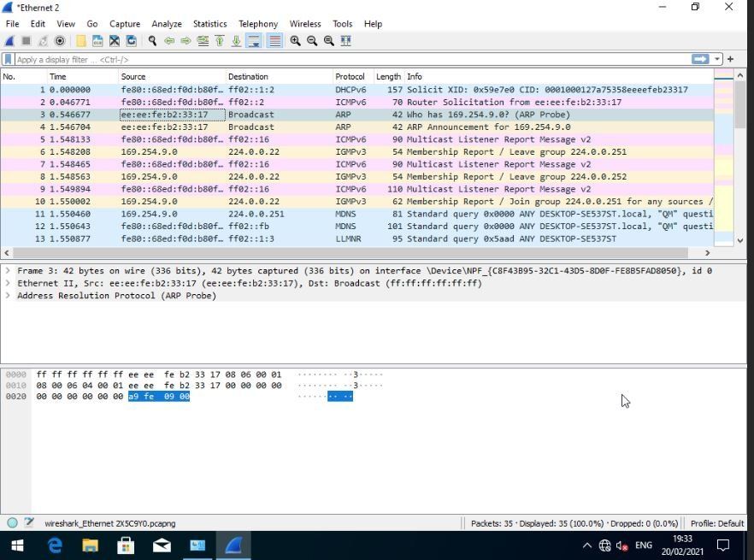Screen dimensions: 754x560
Task: Click packet list scroll down arrow
Action: 740,240
